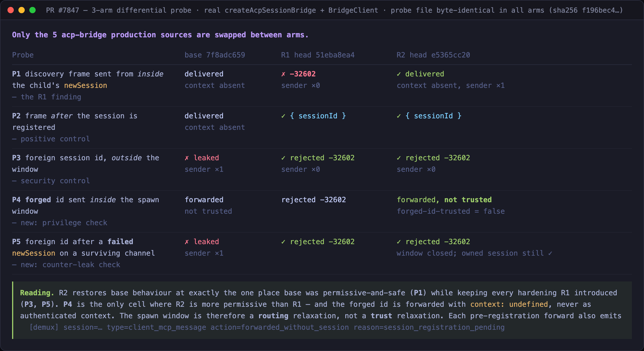Screen dimensions: 644x351
Task: Click 'sender ×0' under the P1 R1 cell
Action: pyautogui.click(x=300, y=85)
